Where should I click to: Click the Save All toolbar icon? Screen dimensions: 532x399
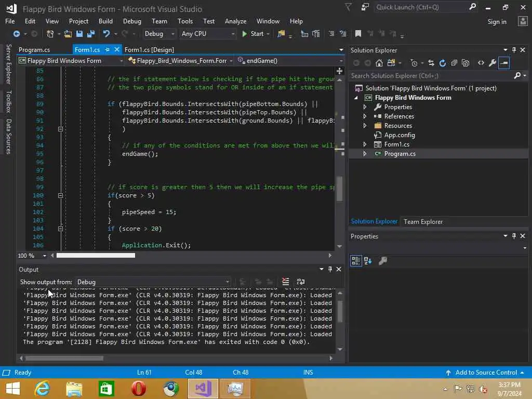click(x=91, y=34)
